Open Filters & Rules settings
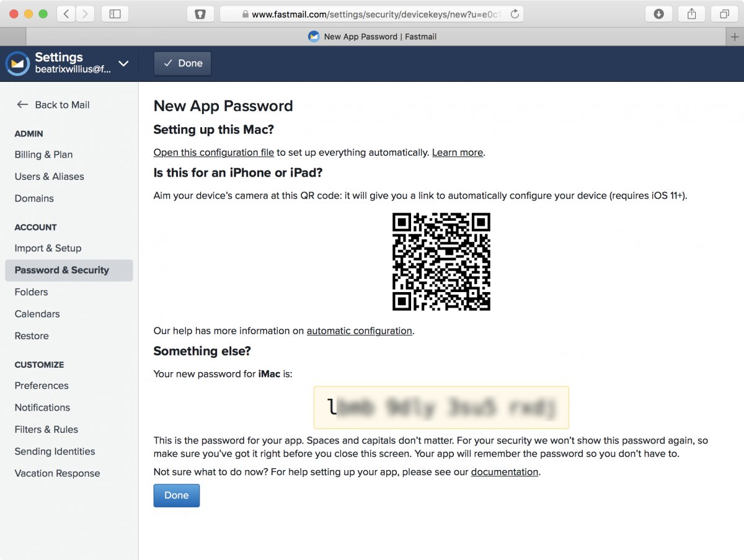The width and height of the screenshot is (744, 560). [x=46, y=429]
